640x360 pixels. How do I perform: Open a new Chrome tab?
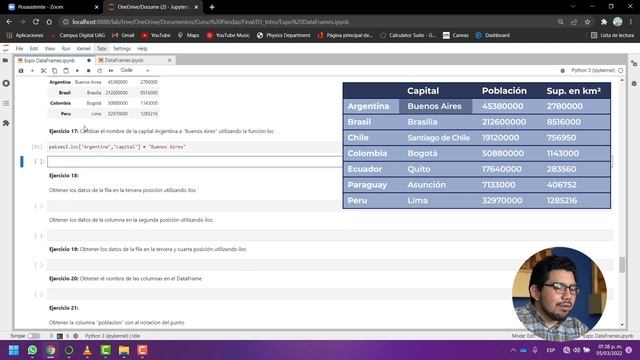coord(212,7)
